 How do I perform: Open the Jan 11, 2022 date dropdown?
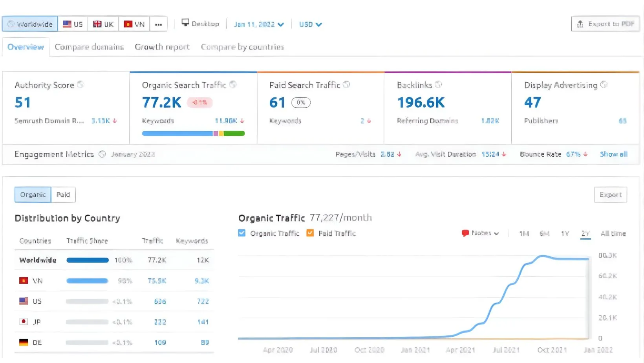[259, 24]
